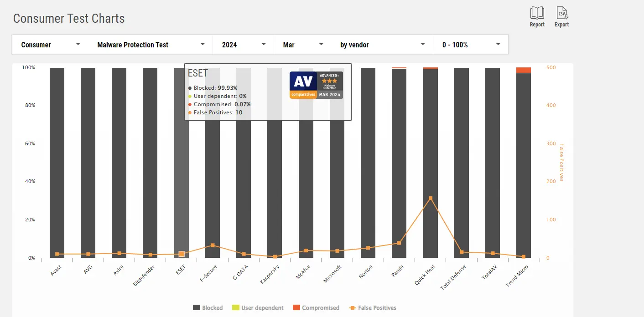The width and height of the screenshot is (644, 317).
Task: Open the Consumer category dropdown
Action: (x=51, y=45)
